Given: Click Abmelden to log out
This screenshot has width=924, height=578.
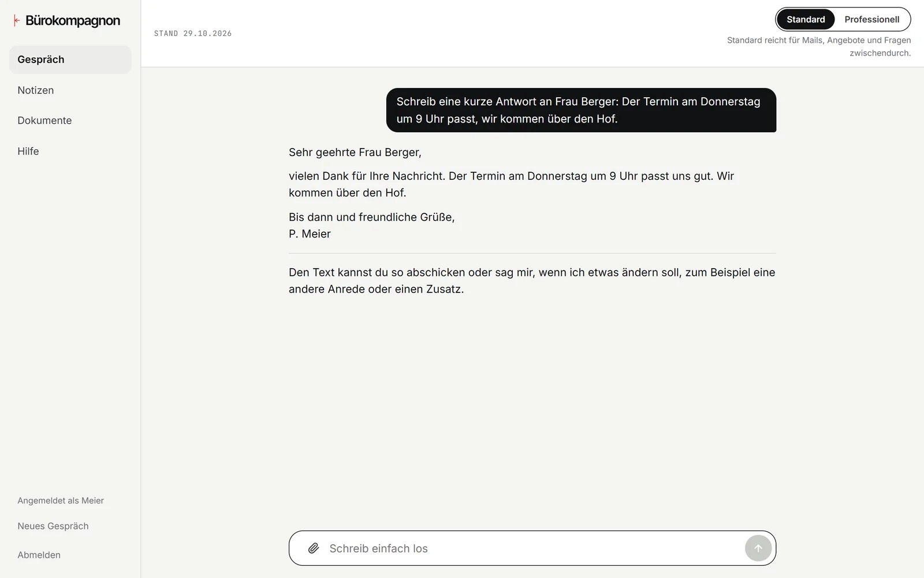Looking at the screenshot, I should [x=39, y=555].
